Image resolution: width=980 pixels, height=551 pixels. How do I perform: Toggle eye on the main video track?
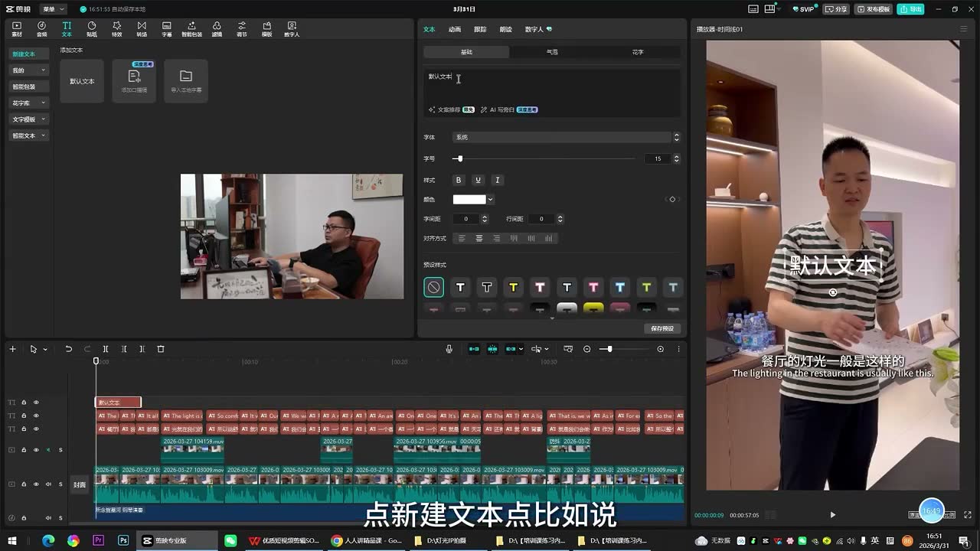point(35,484)
